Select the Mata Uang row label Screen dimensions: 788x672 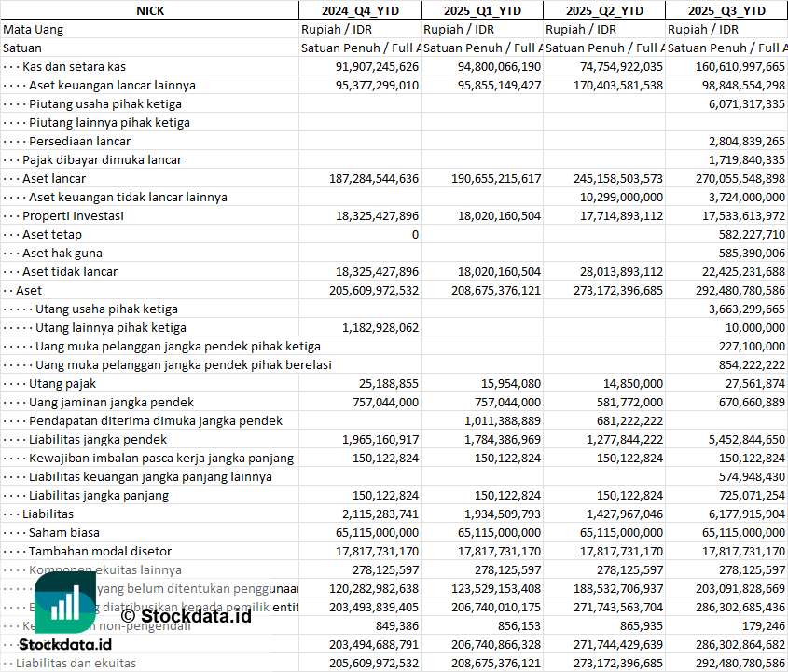[x=34, y=29]
